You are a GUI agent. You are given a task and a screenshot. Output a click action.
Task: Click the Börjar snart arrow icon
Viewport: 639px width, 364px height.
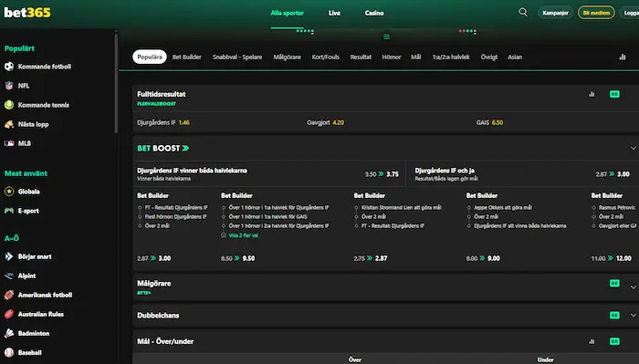[9, 256]
